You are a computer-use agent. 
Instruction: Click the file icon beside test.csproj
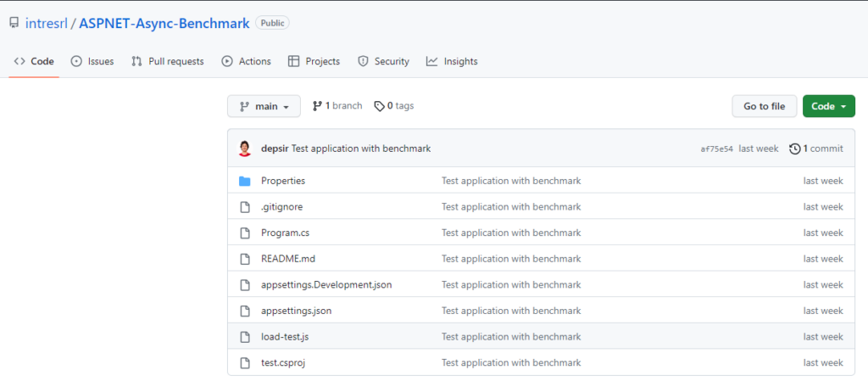click(x=245, y=362)
